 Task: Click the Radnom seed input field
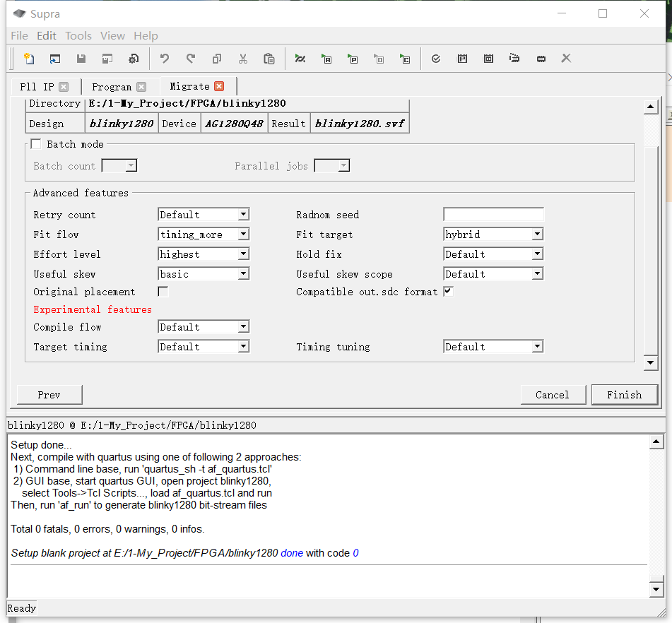coord(493,215)
